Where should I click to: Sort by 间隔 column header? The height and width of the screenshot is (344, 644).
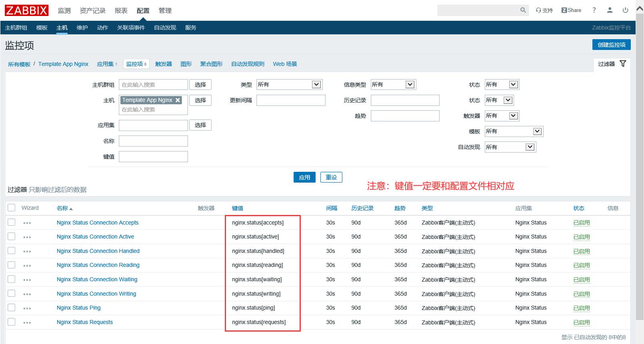pyautogui.click(x=332, y=208)
